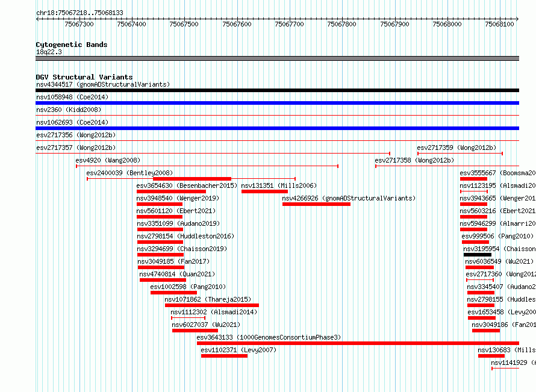
Task: Click ruler position 75068100
Action: click(x=499, y=24)
